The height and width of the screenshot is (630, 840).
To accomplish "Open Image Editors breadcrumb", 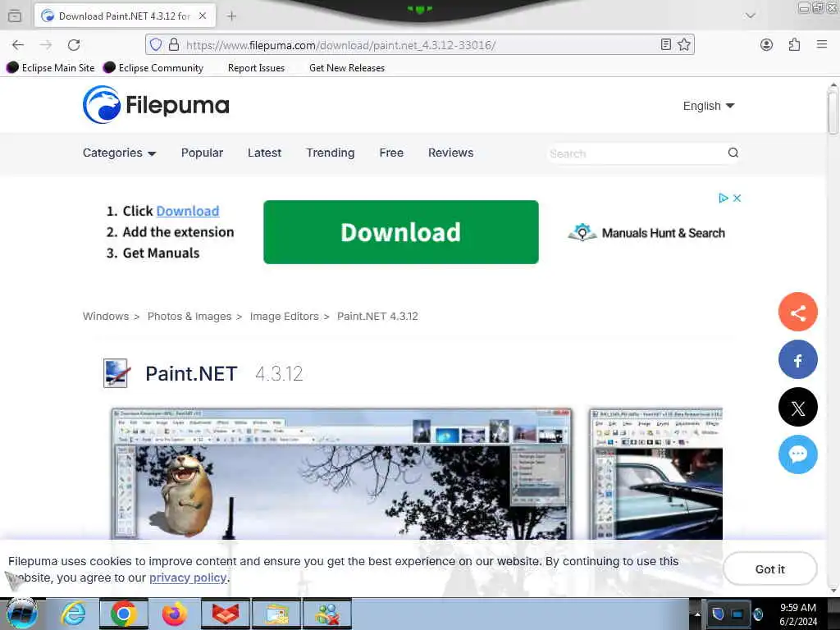I will click(284, 316).
